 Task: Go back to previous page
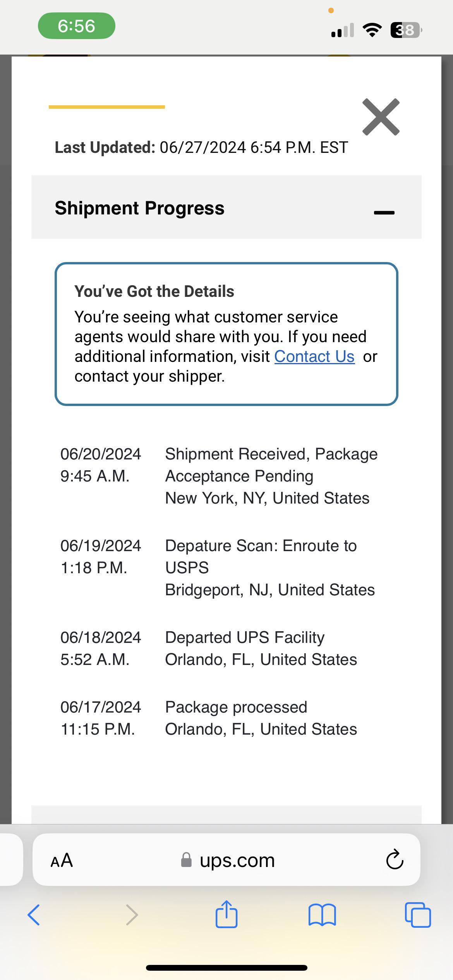(x=34, y=915)
